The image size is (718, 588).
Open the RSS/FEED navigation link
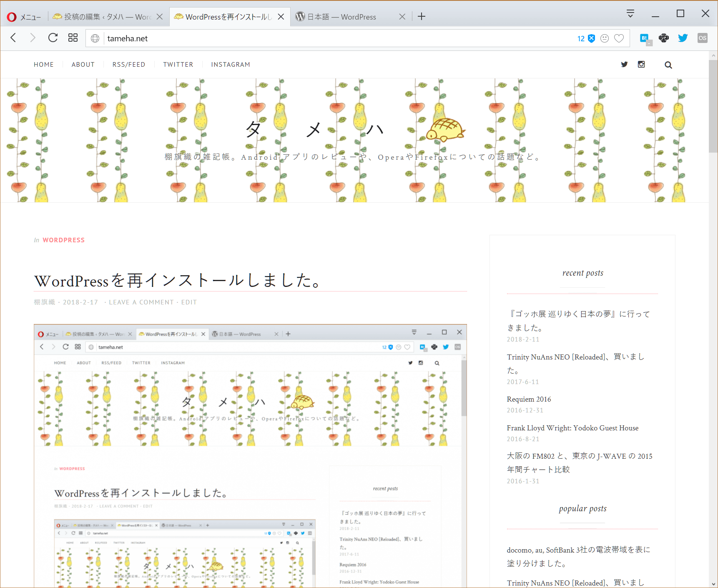(x=129, y=65)
